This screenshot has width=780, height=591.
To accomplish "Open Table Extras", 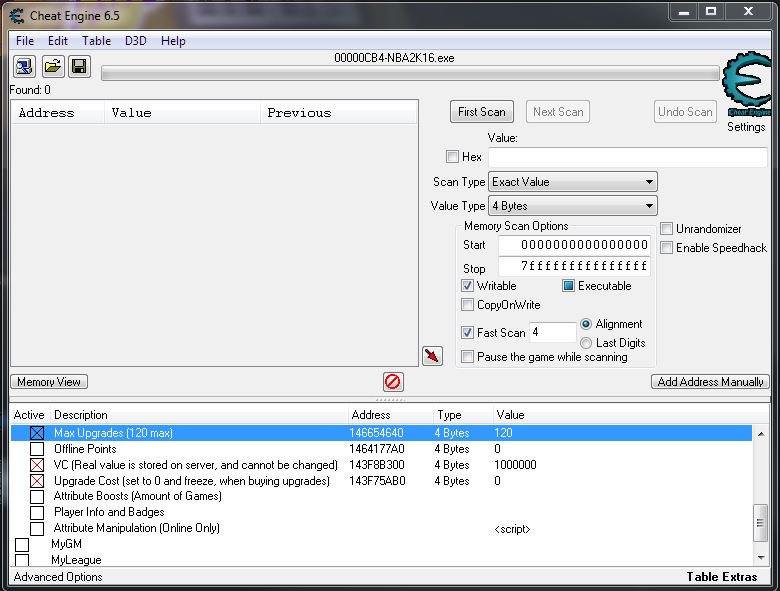I will (x=722, y=577).
